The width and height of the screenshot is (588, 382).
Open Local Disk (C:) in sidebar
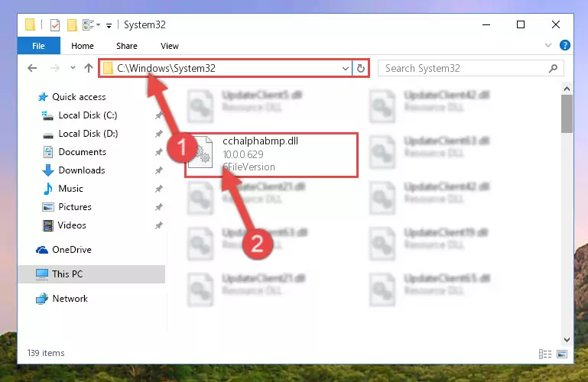(x=88, y=115)
